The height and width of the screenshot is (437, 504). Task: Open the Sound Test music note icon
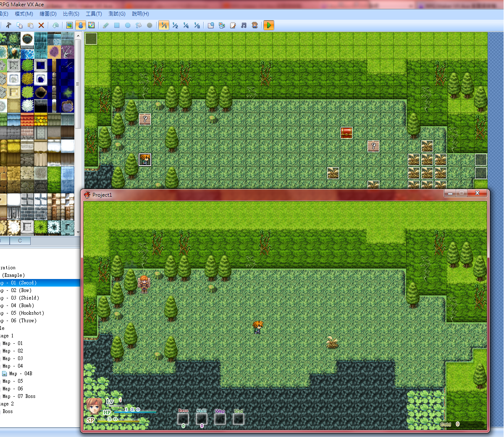[244, 25]
